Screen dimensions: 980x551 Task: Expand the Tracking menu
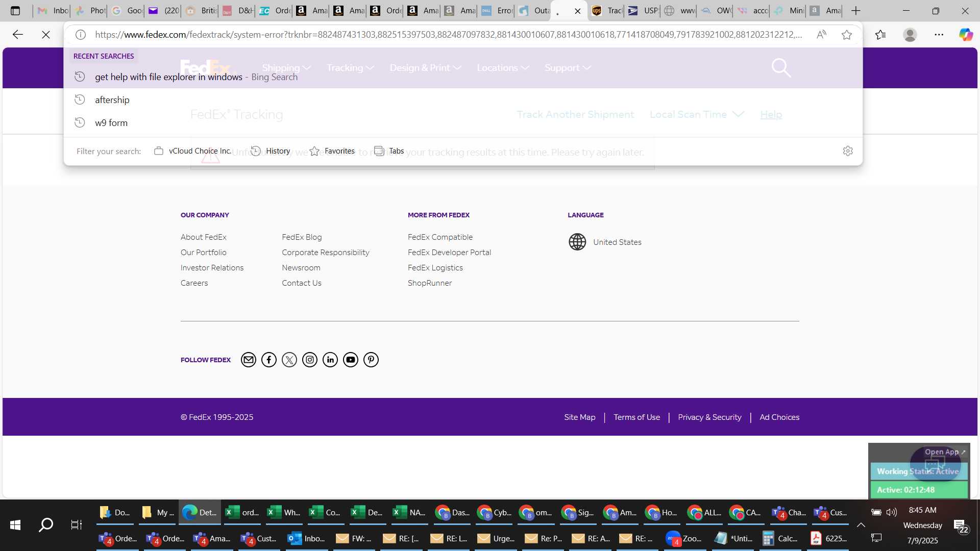[x=350, y=68]
